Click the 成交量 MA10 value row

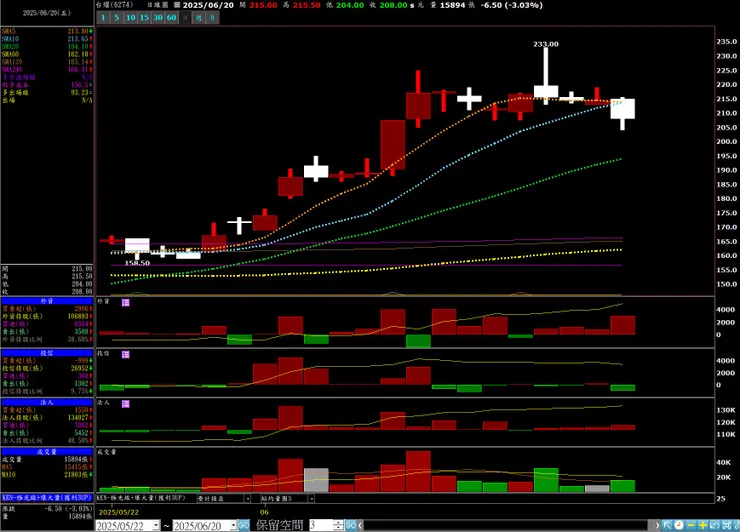pos(47,474)
